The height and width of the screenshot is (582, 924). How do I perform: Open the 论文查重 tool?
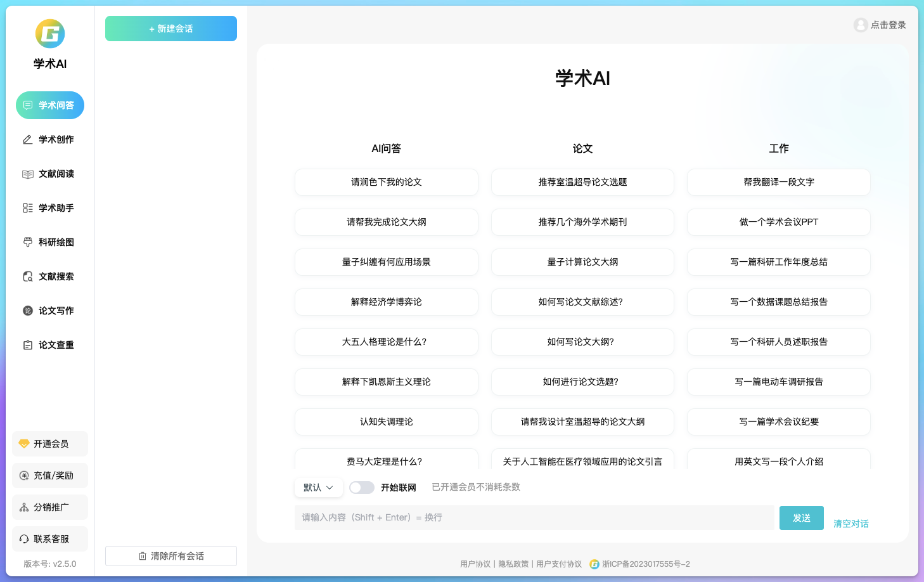click(49, 344)
